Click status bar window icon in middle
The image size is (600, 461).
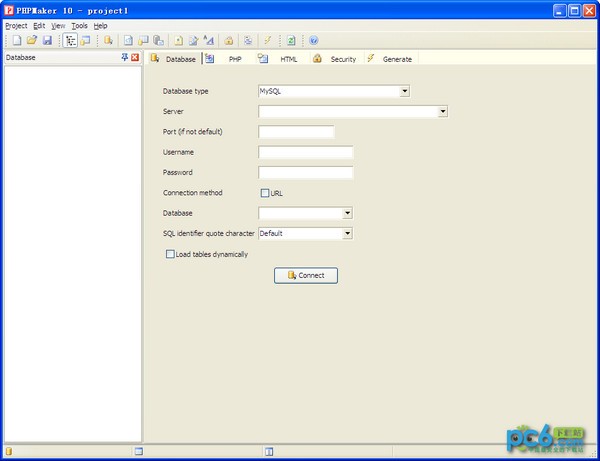[139, 451]
